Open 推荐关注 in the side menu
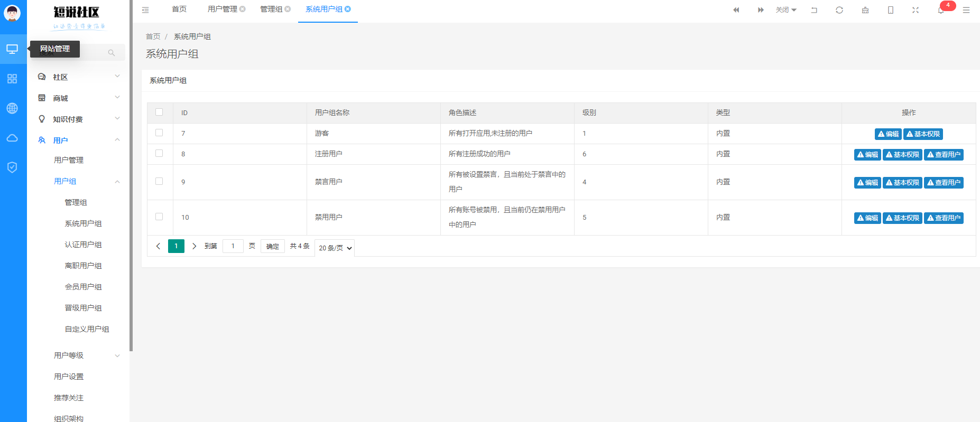 tap(69, 398)
